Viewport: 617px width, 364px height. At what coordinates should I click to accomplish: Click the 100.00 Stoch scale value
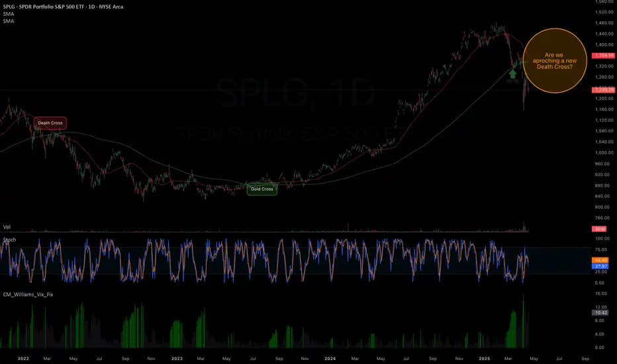tap(602, 238)
